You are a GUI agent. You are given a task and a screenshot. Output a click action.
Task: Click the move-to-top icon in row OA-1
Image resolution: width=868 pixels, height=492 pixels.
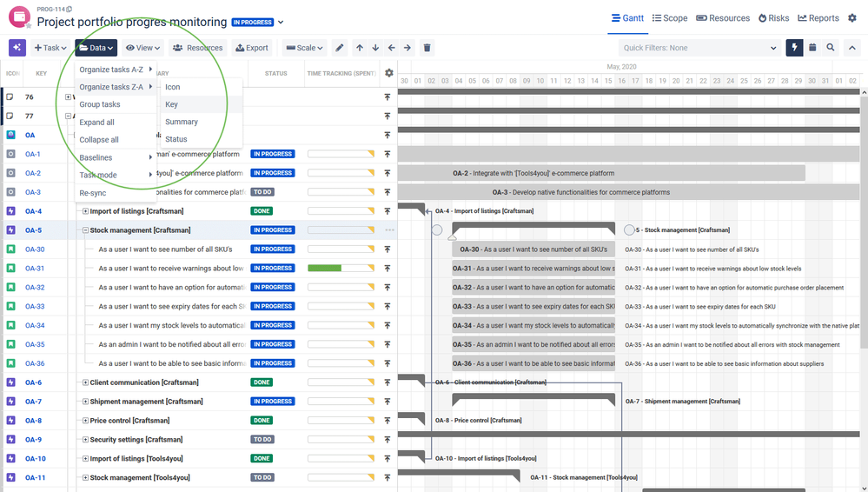pos(388,154)
